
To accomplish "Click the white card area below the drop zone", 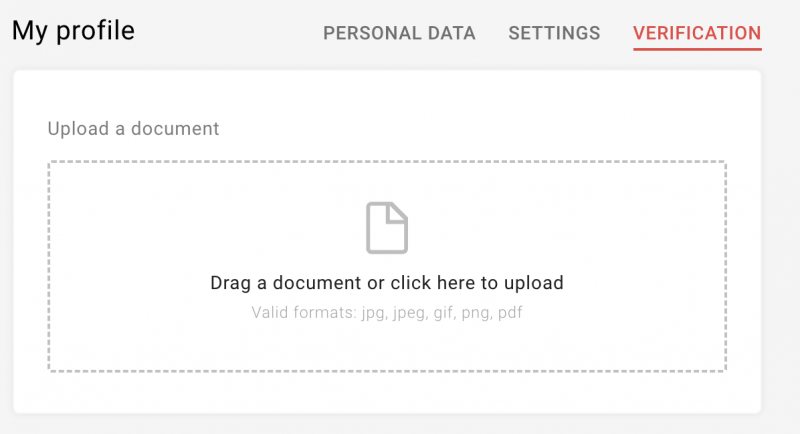I will click(387, 393).
